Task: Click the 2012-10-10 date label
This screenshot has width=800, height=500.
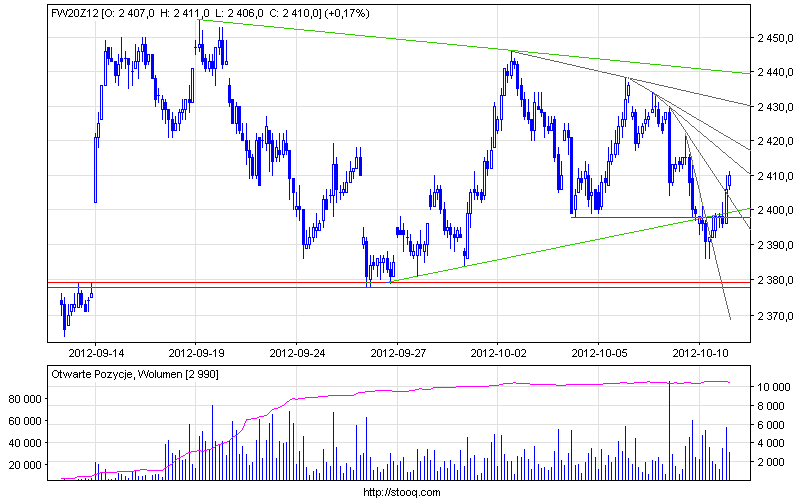Action: coord(701,353)
